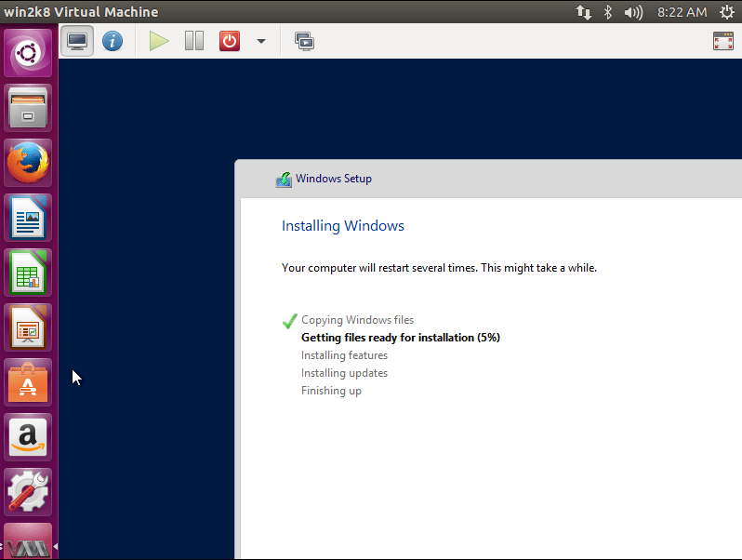Shut down the virtual machine

coord(230,41)
